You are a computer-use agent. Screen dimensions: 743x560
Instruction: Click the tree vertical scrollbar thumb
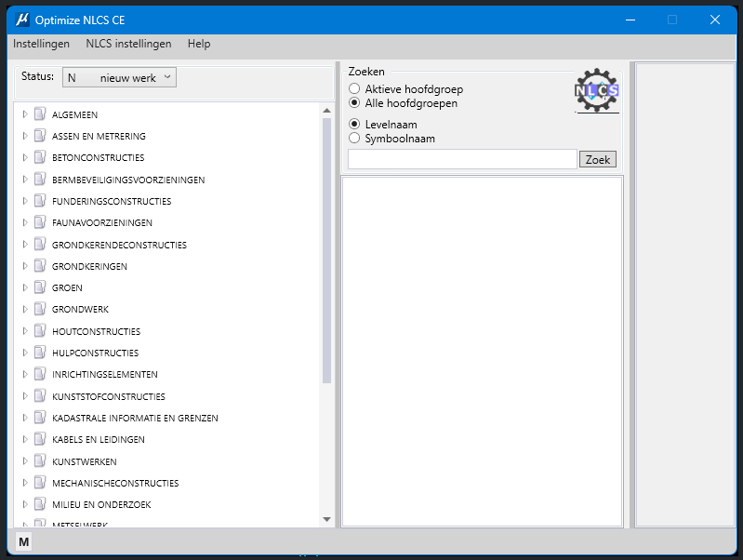pos(326,250)
